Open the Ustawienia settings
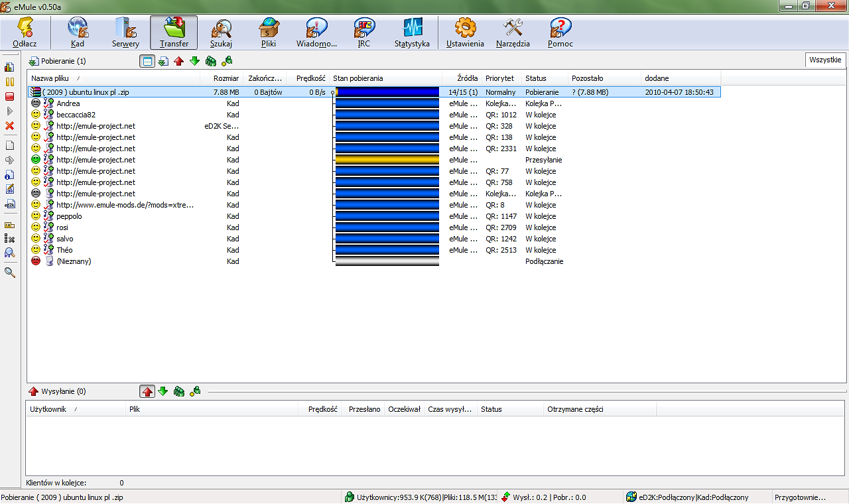849x504 pixels. (x=465, y=32)
